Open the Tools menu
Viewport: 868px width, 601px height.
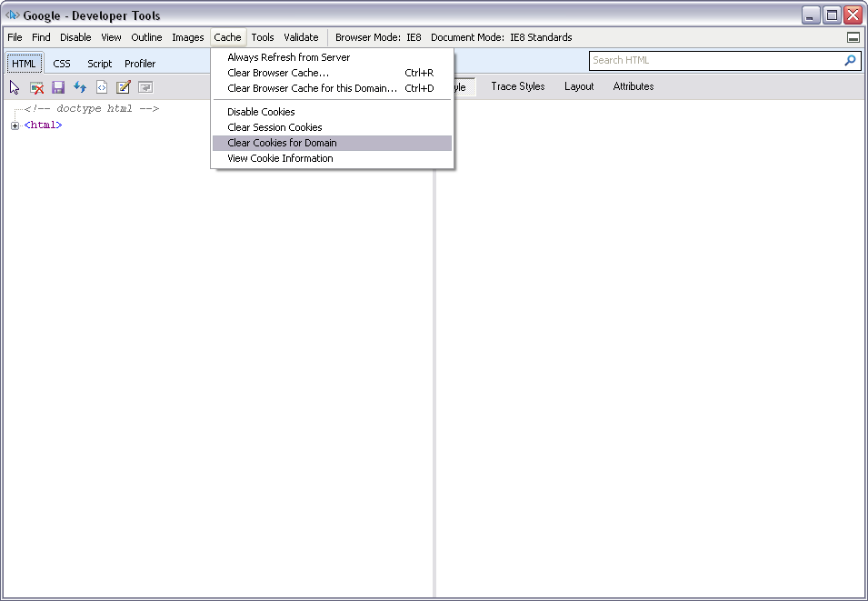click(x=263, y=37)
